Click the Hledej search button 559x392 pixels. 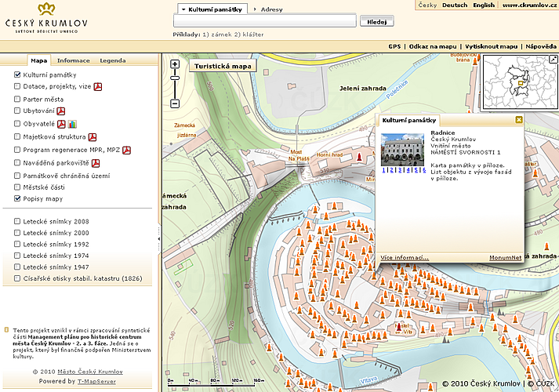[x=377, y=22]
